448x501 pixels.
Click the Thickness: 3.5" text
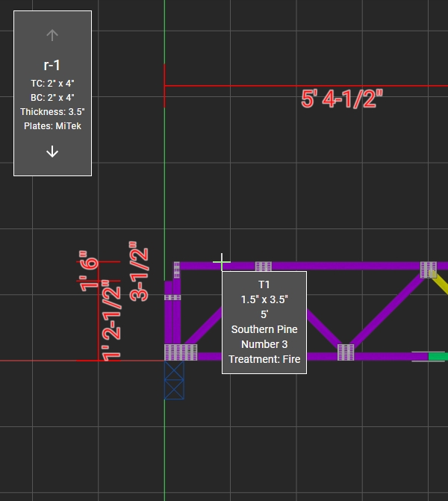pos(52,111)
